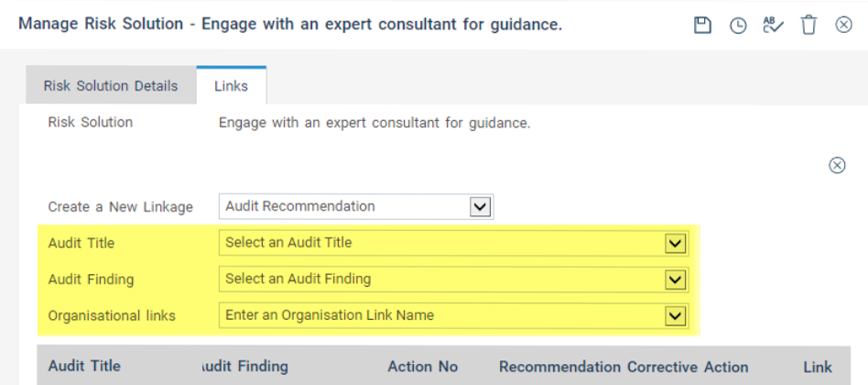Open the Create a New Linkage dropdown
The height and width of the screenshot is (385, 868).
click(481, 206)
